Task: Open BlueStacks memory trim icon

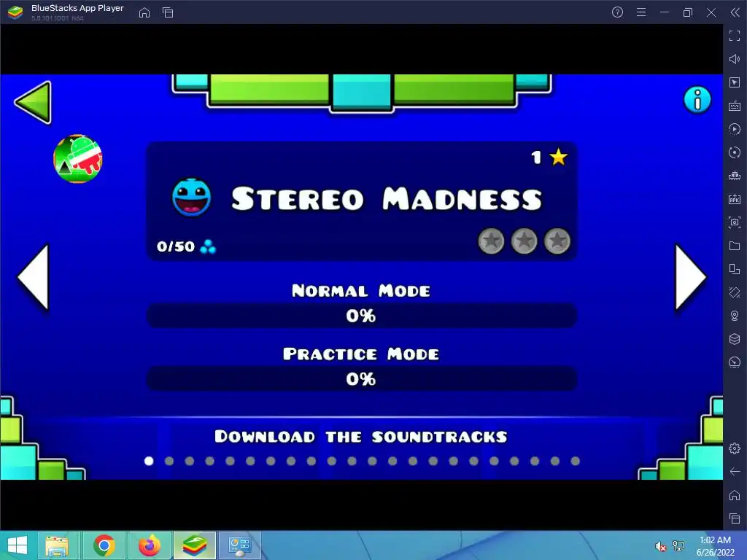Action: point(735,176)
